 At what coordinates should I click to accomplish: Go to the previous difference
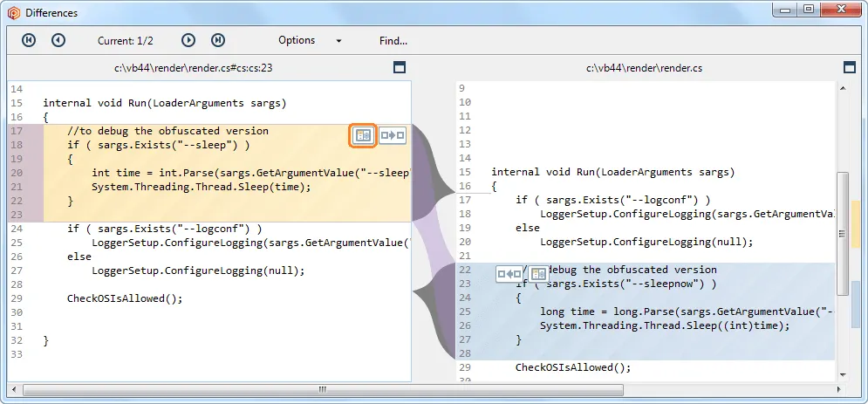(x=58, y=40)
